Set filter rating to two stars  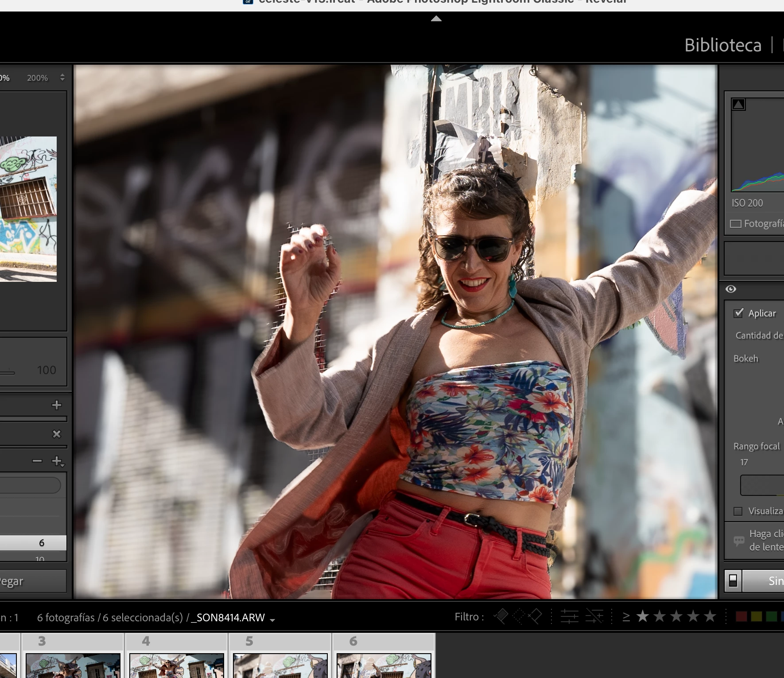point(660,616)
